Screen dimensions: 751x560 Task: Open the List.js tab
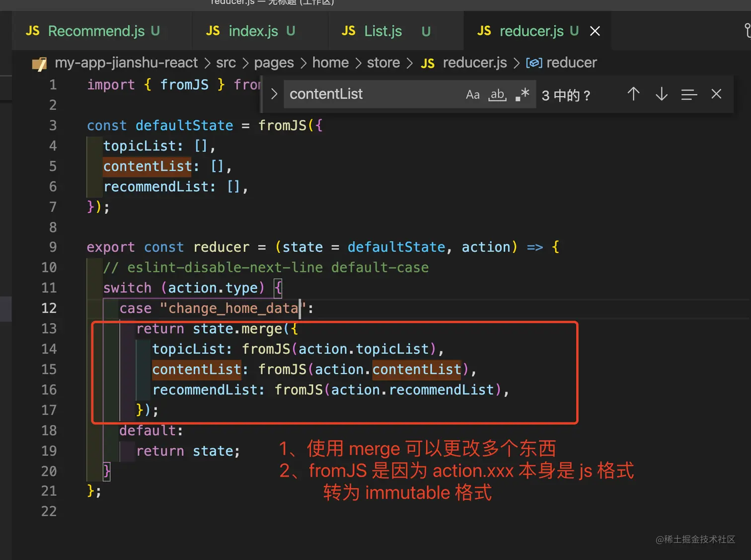(x=382, y=31)
